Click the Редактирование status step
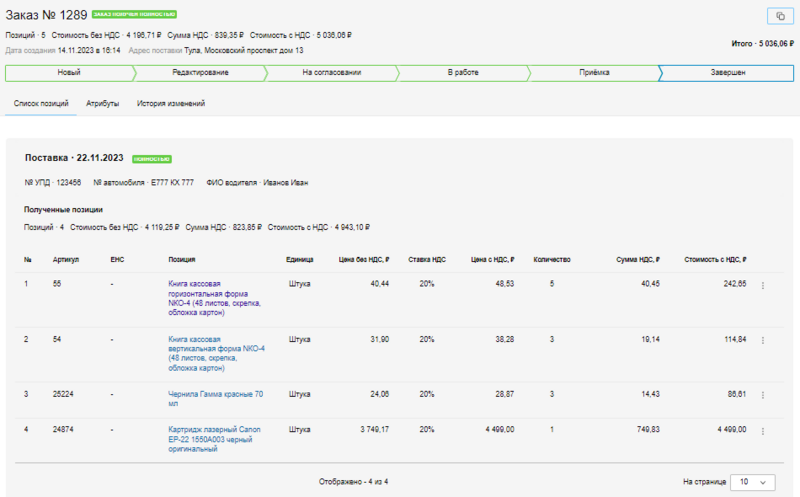 (x=200, y=73)
